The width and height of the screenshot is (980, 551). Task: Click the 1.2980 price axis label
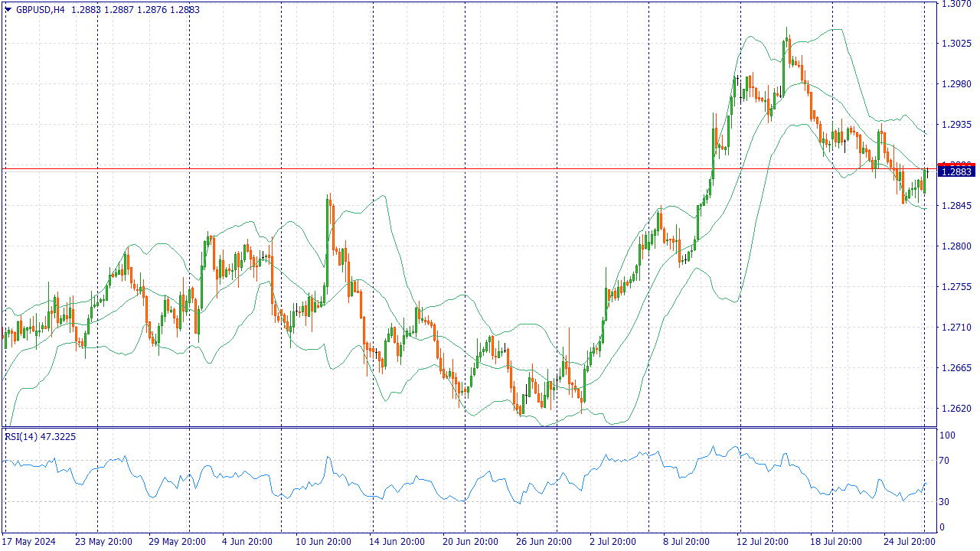(x=955, y=84)
